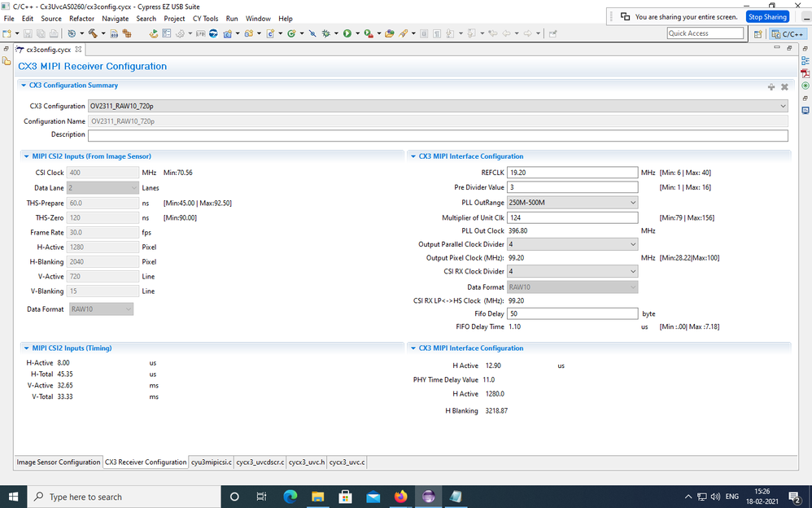Click the Stop Sharing button

point(767,16)
